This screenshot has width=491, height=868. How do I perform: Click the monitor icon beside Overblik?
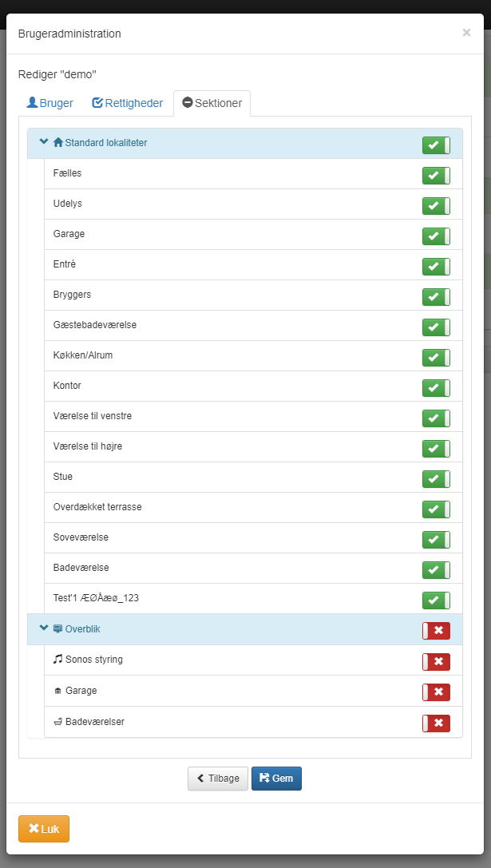click(x=58, y=629)
